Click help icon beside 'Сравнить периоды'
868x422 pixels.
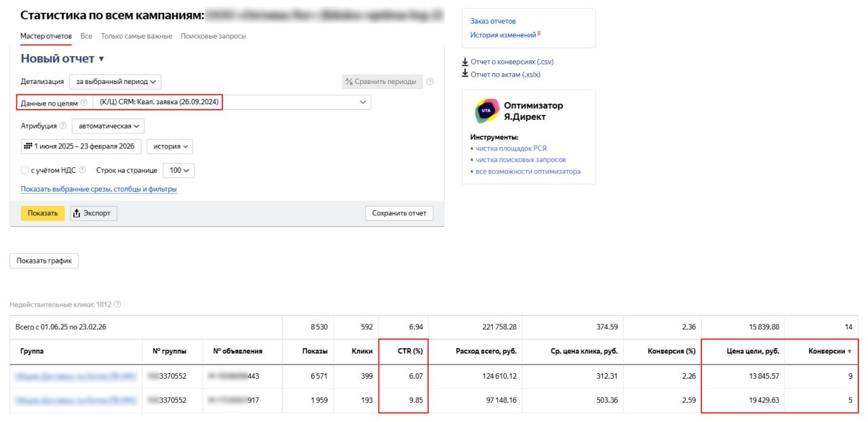(x=430, y=82)
